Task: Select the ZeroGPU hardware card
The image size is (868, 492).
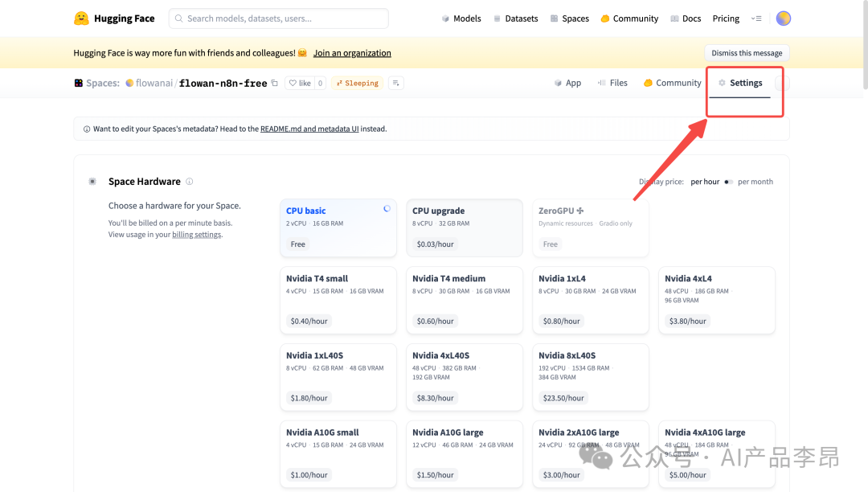Action: point(591,228)
